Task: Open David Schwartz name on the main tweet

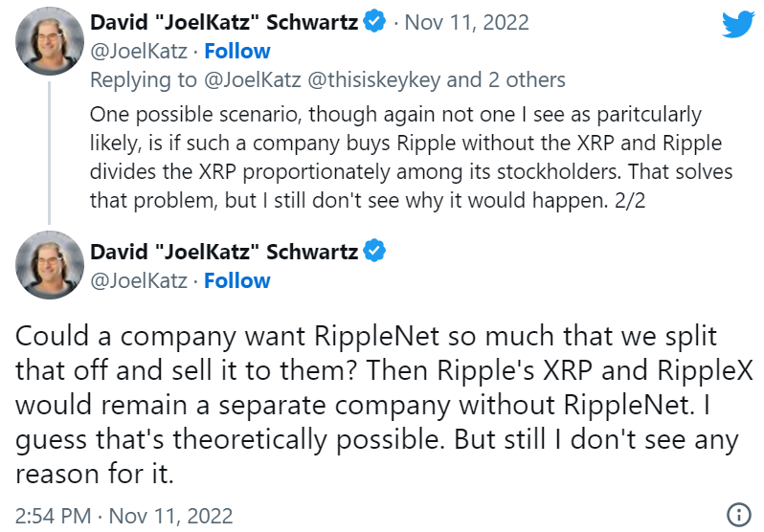Action: tap(224, 252)
